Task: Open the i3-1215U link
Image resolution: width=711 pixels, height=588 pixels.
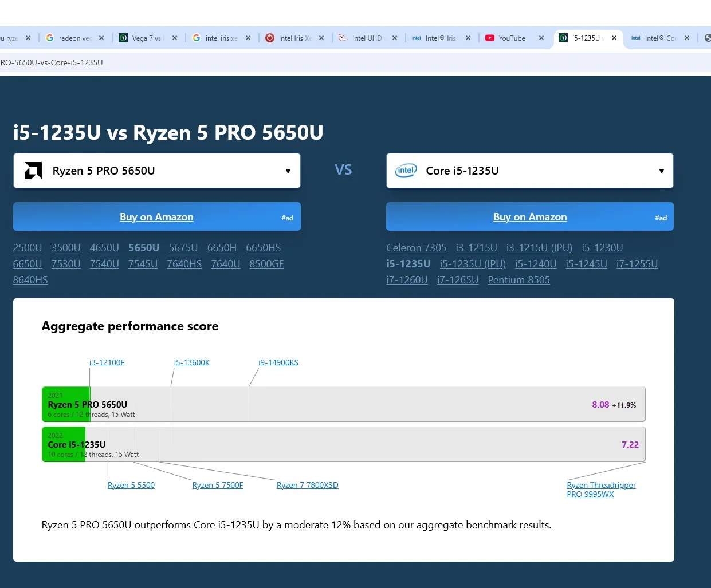Action: click(x=477, y=248)
